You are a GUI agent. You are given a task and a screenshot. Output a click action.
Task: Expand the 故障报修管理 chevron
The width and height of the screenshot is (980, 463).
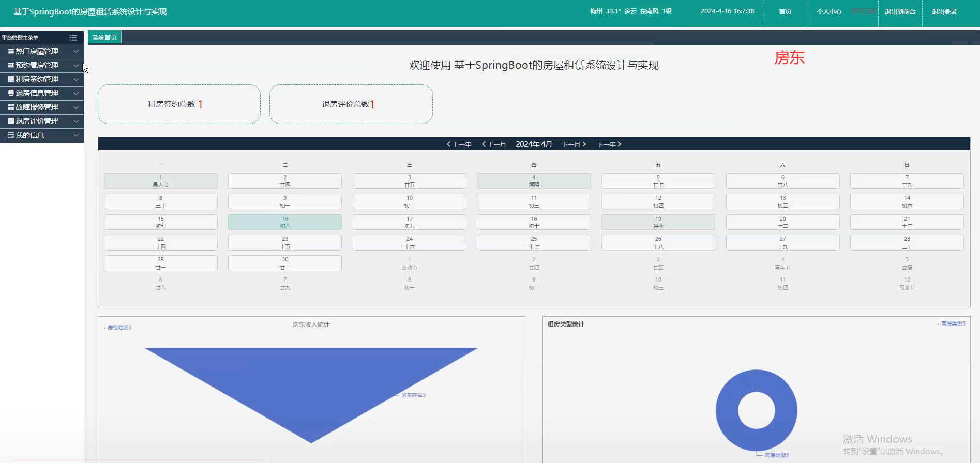(x=76, y=107)
